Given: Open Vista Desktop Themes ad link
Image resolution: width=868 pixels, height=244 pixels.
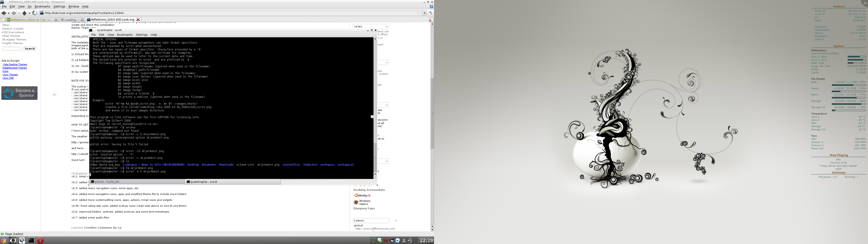Looking at the screenshot, I should (x=15, y=64).
